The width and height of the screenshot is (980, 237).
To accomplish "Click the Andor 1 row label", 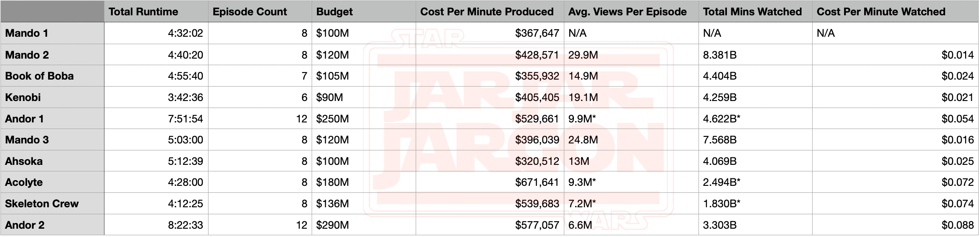I will 24,118.
